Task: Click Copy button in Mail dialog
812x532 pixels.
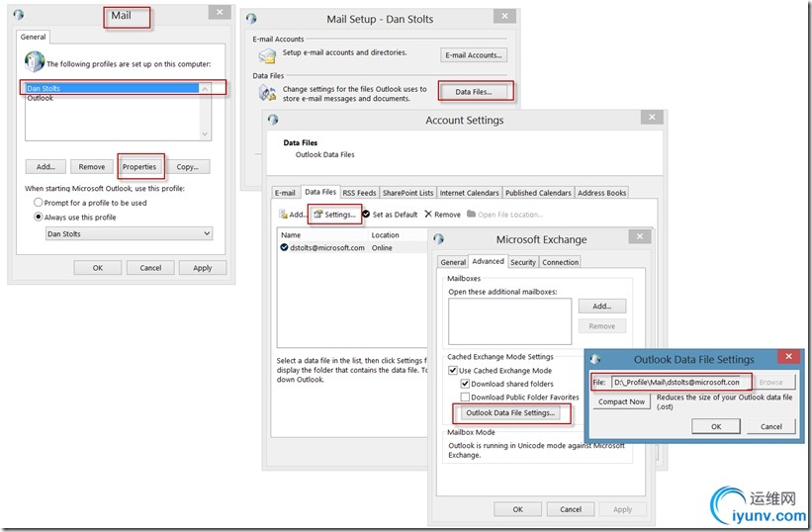Action: pyautogui.click(x=188, y=167)
